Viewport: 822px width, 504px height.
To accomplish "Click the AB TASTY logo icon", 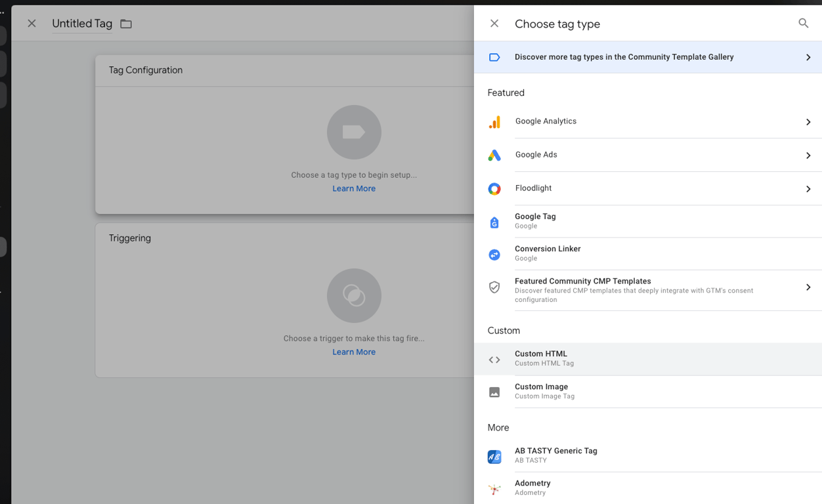I will (494, 457).
